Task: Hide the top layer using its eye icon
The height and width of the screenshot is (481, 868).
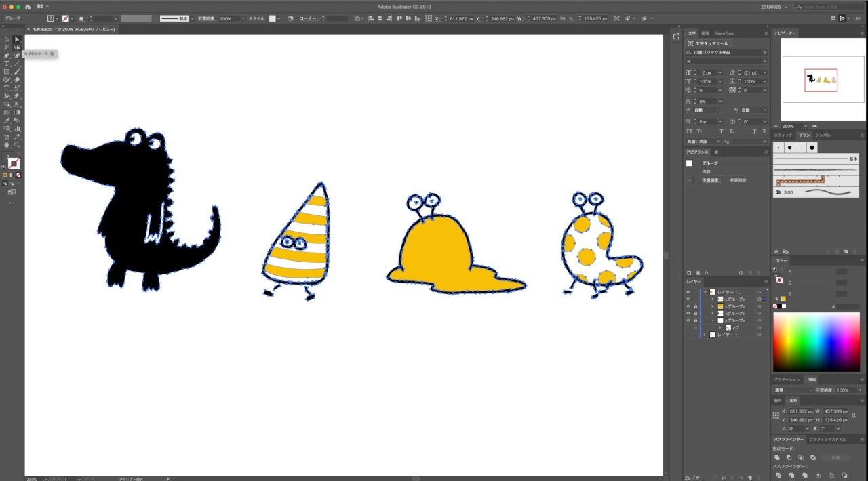Action: pyautogui.click(x=688, y=292)
